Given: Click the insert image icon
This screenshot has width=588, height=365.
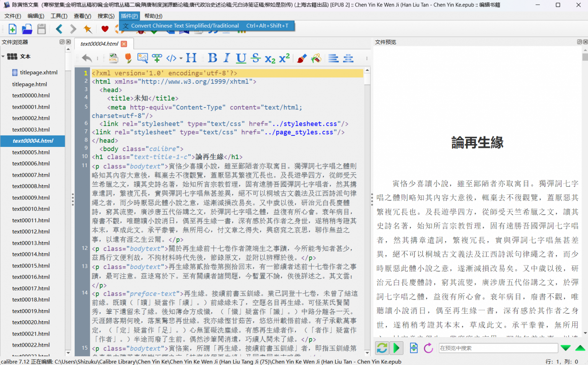Looking at the screenshot, I should click(x=142, y=58).
